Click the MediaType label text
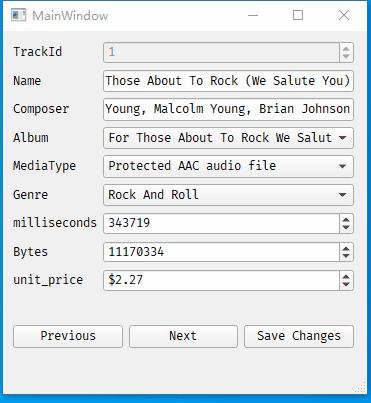371x403 pixels. click(45, 166)
